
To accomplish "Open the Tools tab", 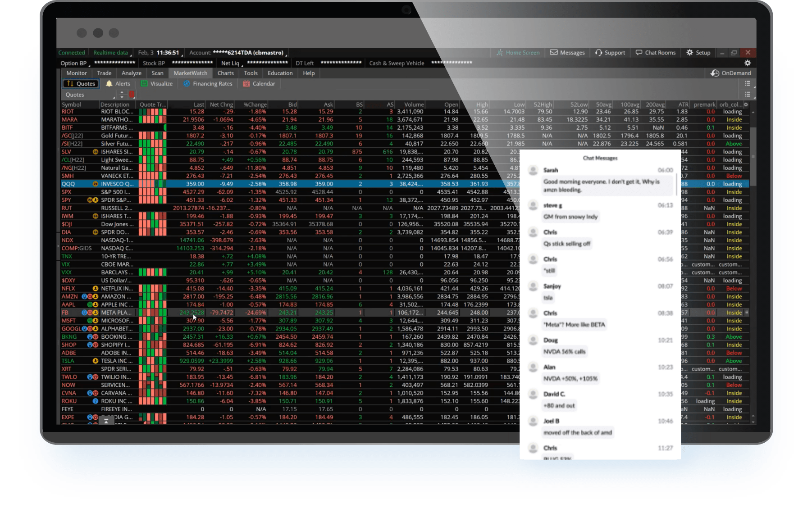I will click(x=251, y=73).
